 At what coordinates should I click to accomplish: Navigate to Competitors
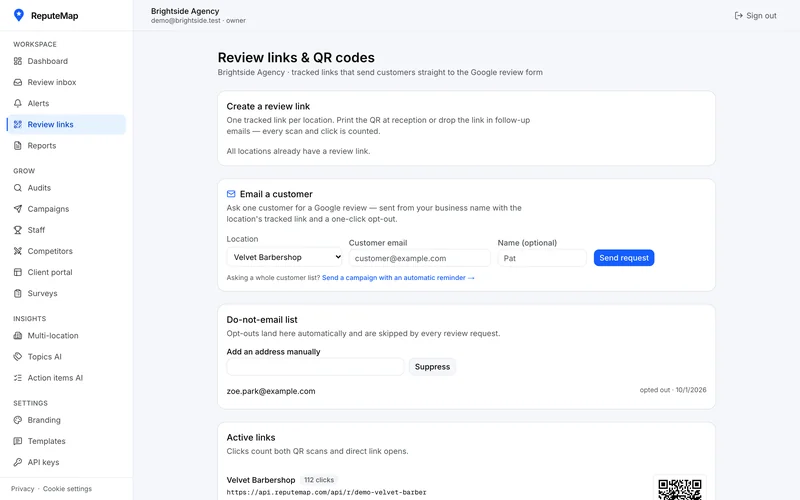click(x=66, y=251)
